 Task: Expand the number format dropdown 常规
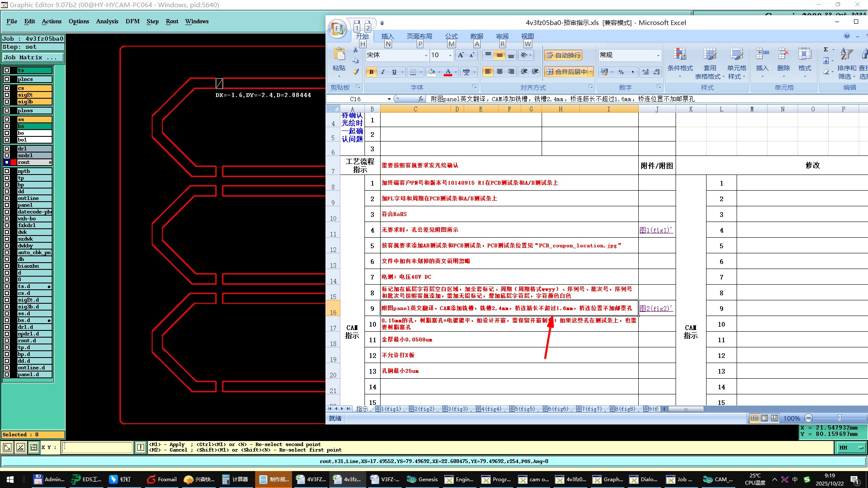[x=658, y=55]
